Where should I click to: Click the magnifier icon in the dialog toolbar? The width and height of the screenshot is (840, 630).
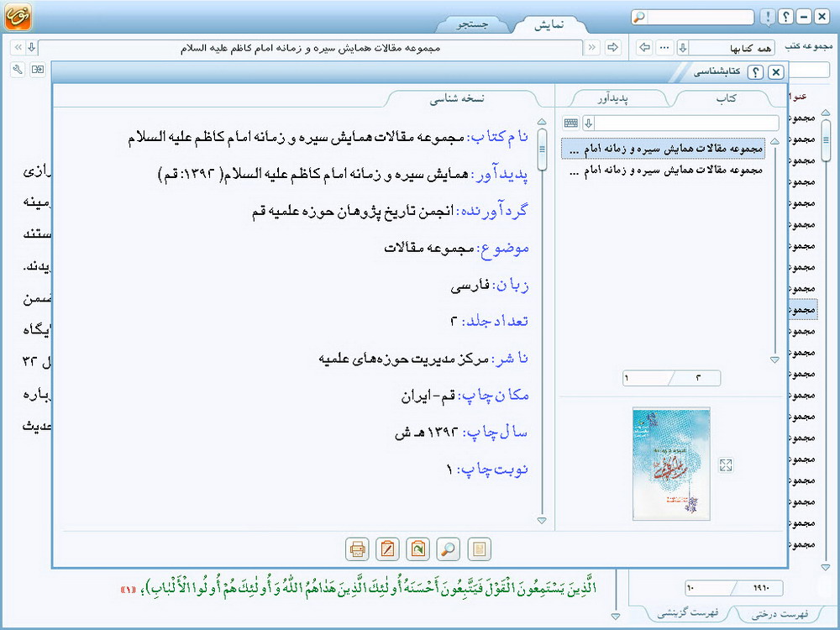(449, 549)
